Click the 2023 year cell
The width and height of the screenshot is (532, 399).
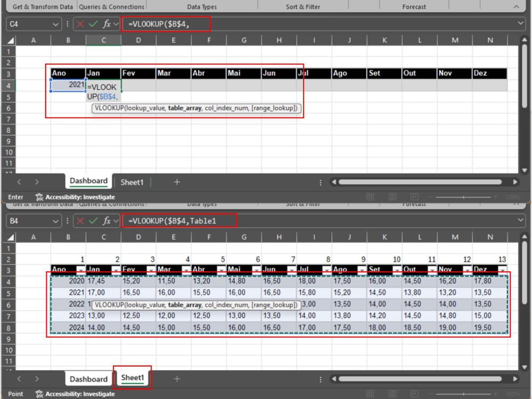point(68,316)
